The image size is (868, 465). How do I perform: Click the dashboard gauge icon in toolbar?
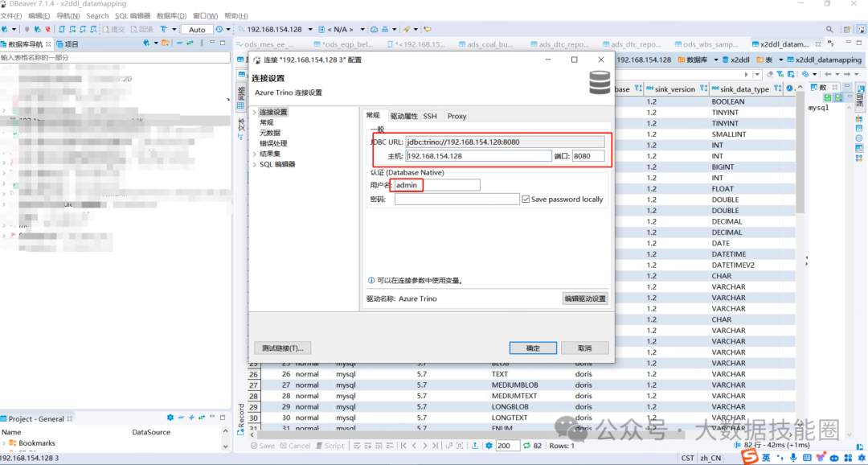(375, 30)
